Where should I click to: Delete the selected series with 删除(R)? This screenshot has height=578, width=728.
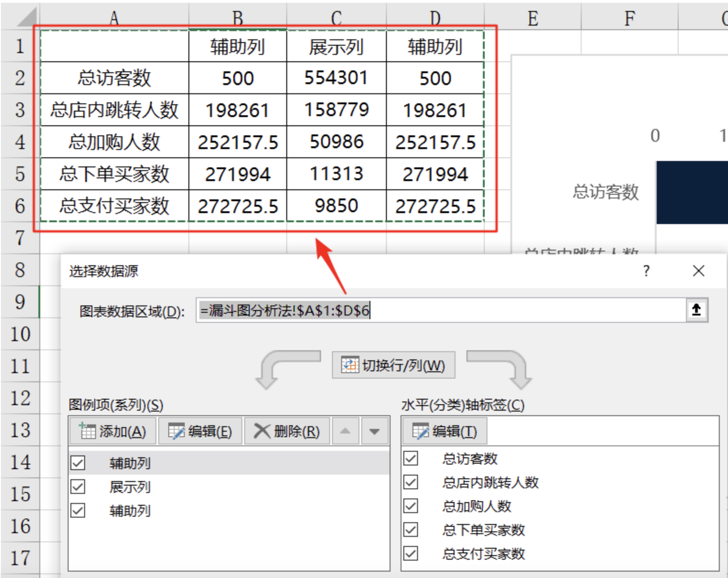[287, 431]
